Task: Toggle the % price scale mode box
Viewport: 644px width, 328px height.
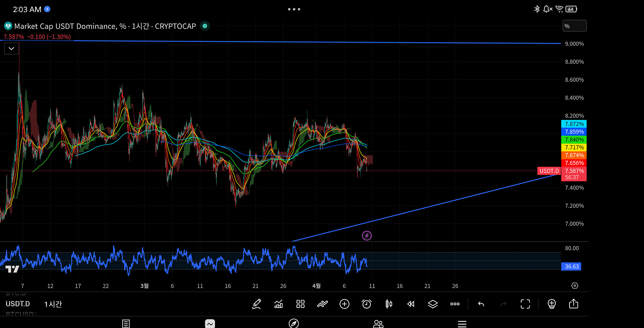Action: pyautogui.click(x=574, y=26)
